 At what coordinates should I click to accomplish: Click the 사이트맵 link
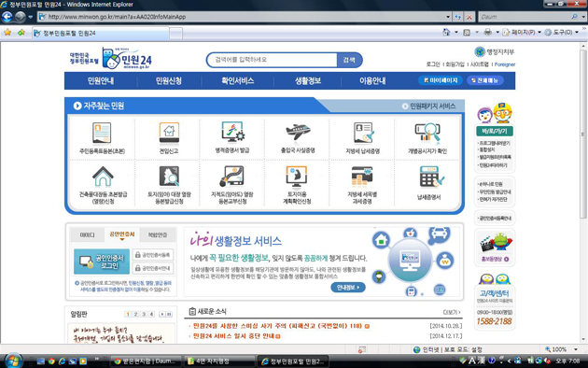[x=479, y=64]
